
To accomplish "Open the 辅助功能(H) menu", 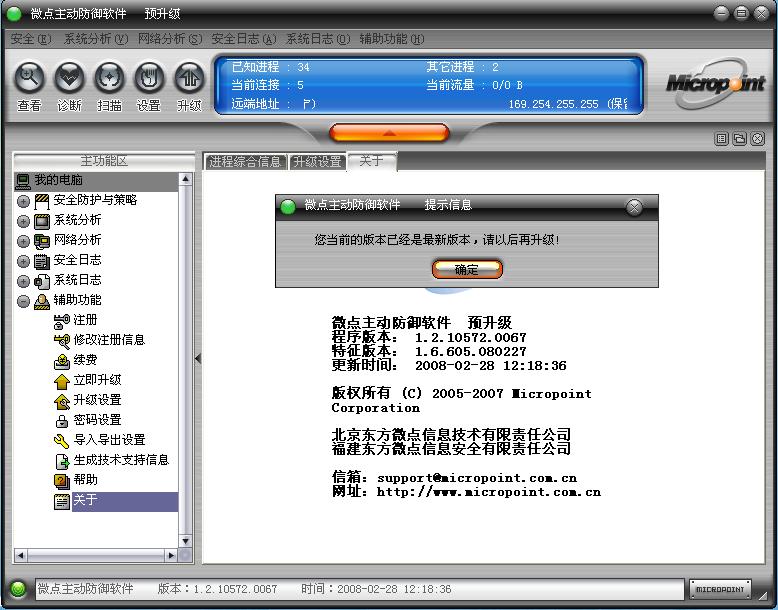I will (392, 39).
